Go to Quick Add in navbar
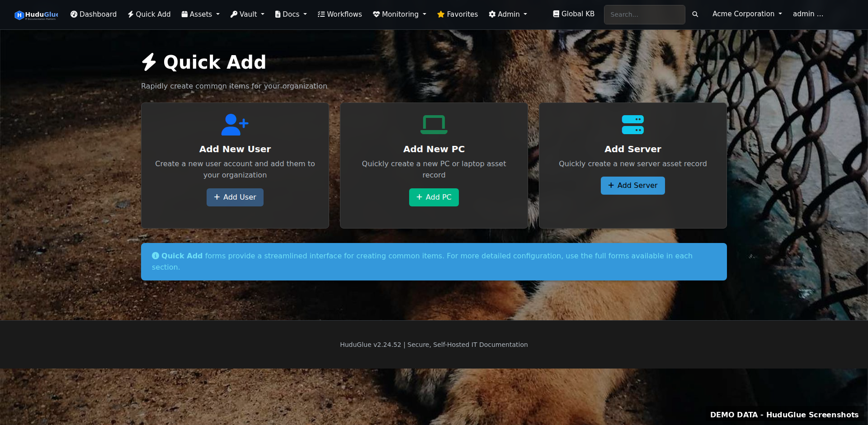Image resolution: width=868 pixels, height=425 pixels. [x=149, y=14]
